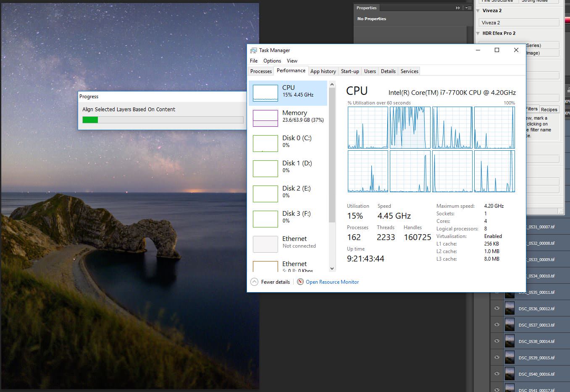Collapse the Viveza 2 section
The width and height of the screenshot is (570, 392).
coord(478,11)
